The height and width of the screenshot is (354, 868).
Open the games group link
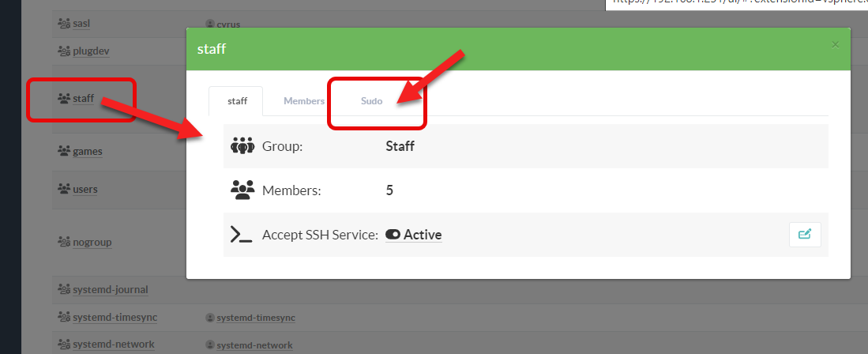(x=87, y=151)
